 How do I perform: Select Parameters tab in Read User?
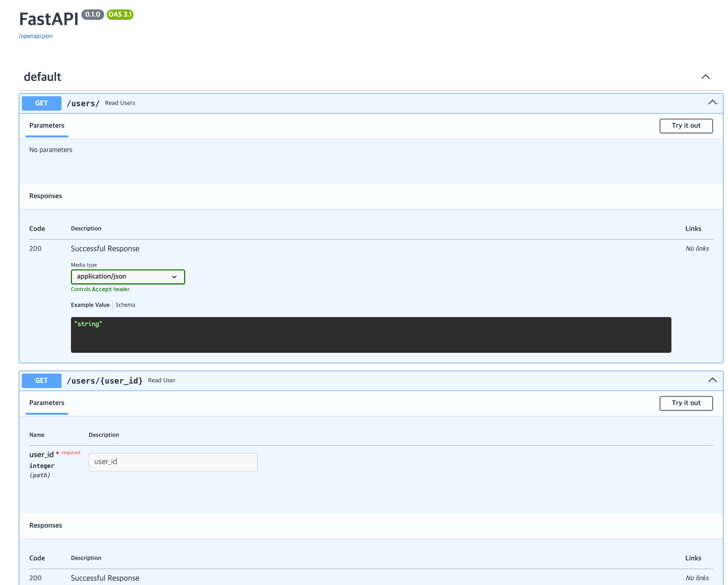click(x=47, y=403)
